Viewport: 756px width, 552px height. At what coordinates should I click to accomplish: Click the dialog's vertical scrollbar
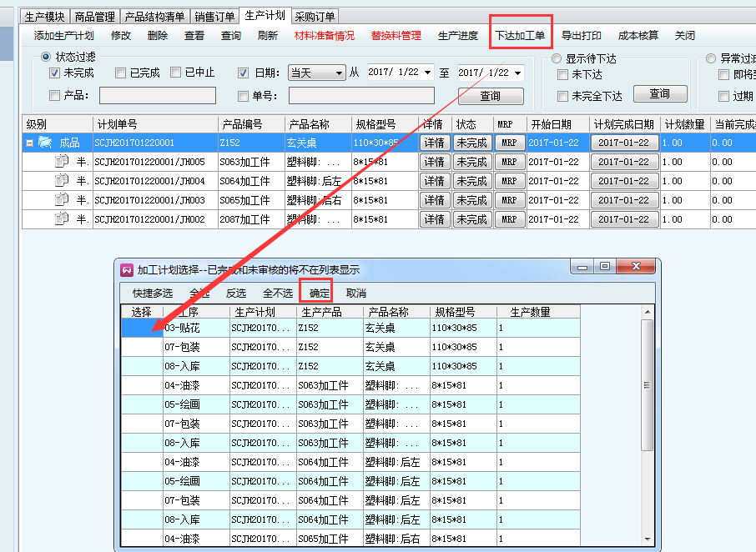(647, 384)
